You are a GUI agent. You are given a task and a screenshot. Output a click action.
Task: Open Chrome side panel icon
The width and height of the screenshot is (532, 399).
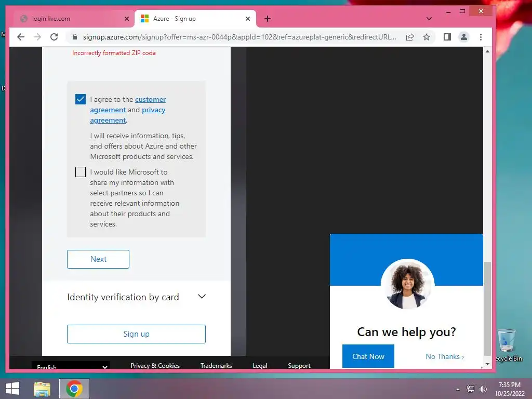(447, 37)
